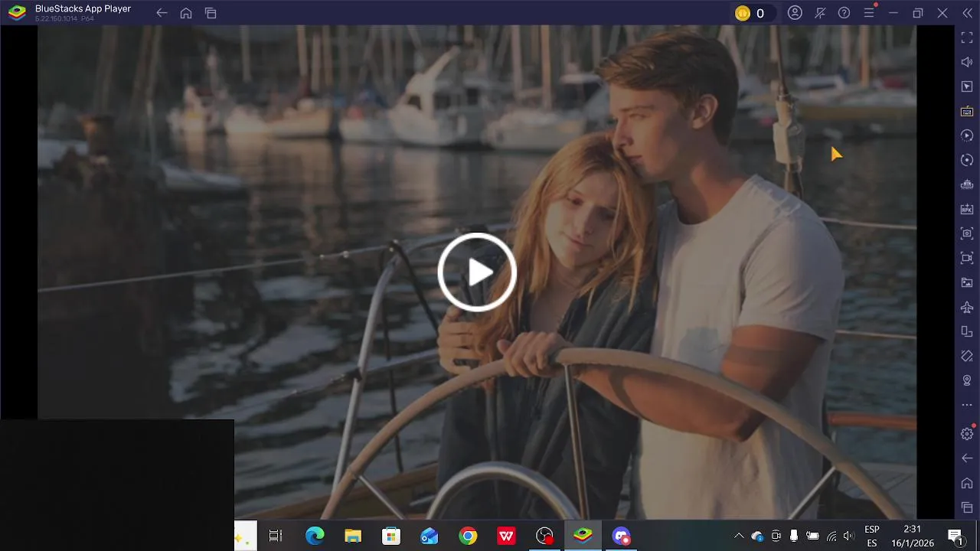Open the BlueStacks help question mark icon
This screenshot has width=980, height=551.
click(x=844, y=13)
